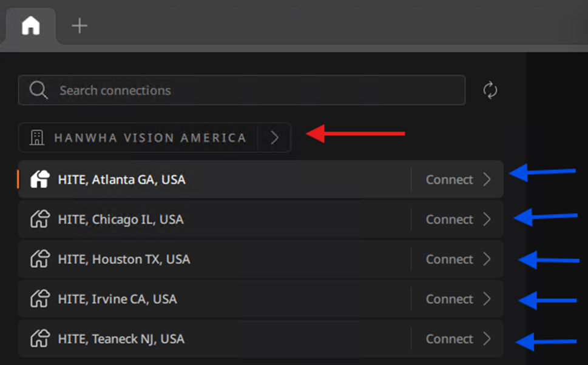588x365 pixels.
Task: Click the Hanwha Vision America building icon
Action: (x=37, y=138)
